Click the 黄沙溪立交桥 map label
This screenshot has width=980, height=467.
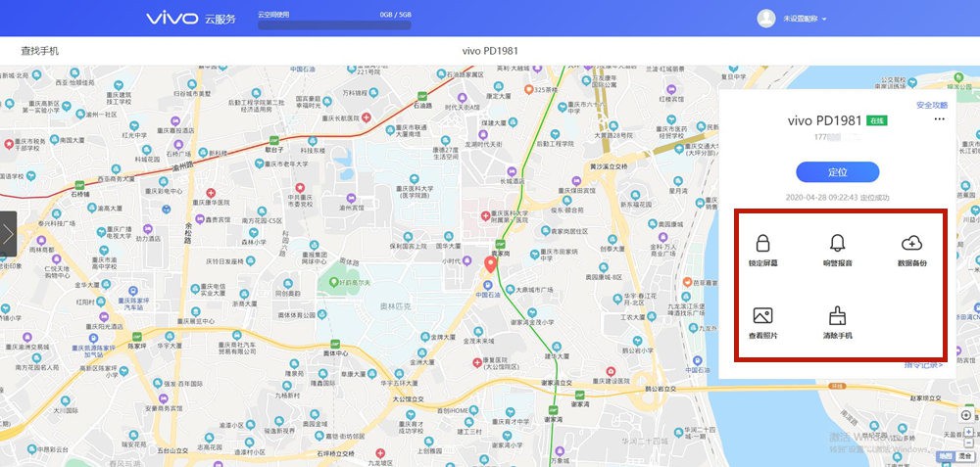[x=609, y=166]
